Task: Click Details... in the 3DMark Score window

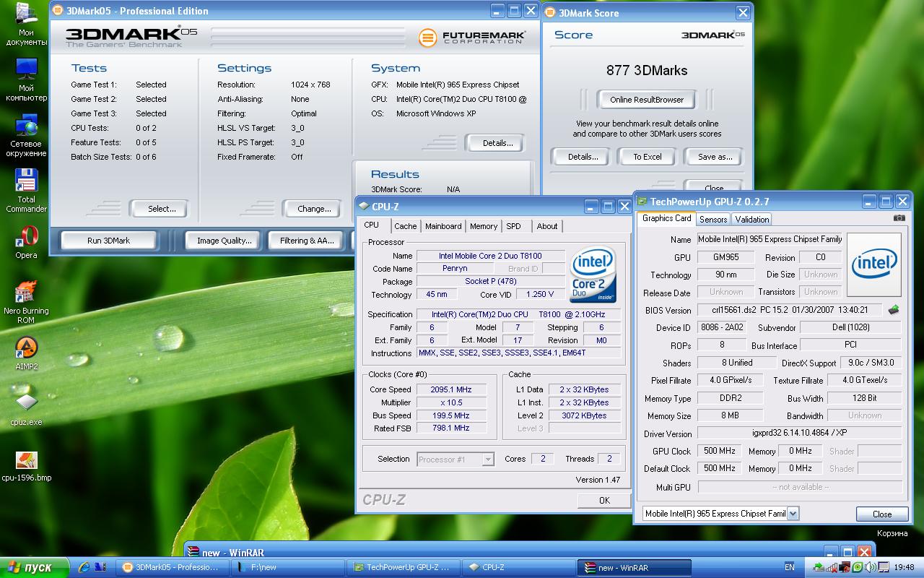Action: 583,157
